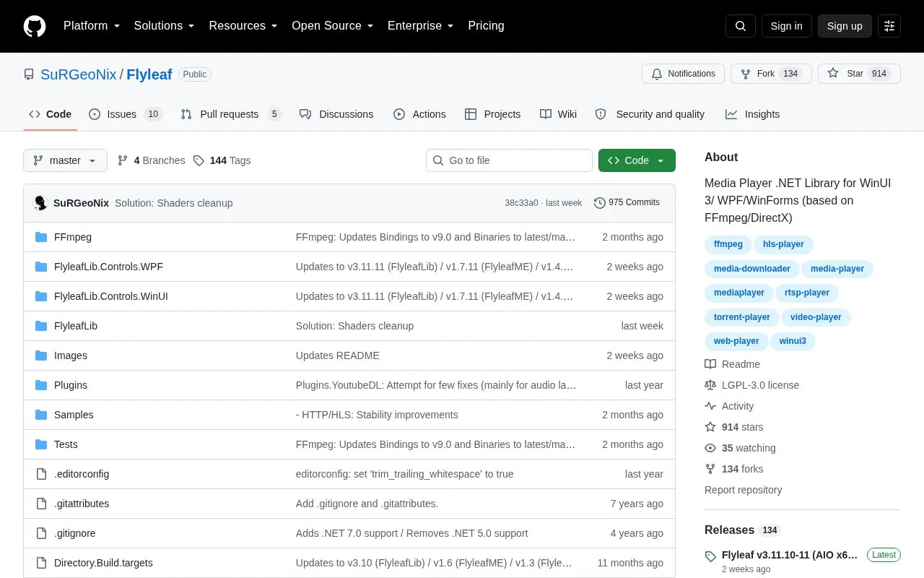The height and width of the screenshot is (578, 924).
Task: Click the release tag icon for v3.11.10-11
Action: (x=710, y=556)
